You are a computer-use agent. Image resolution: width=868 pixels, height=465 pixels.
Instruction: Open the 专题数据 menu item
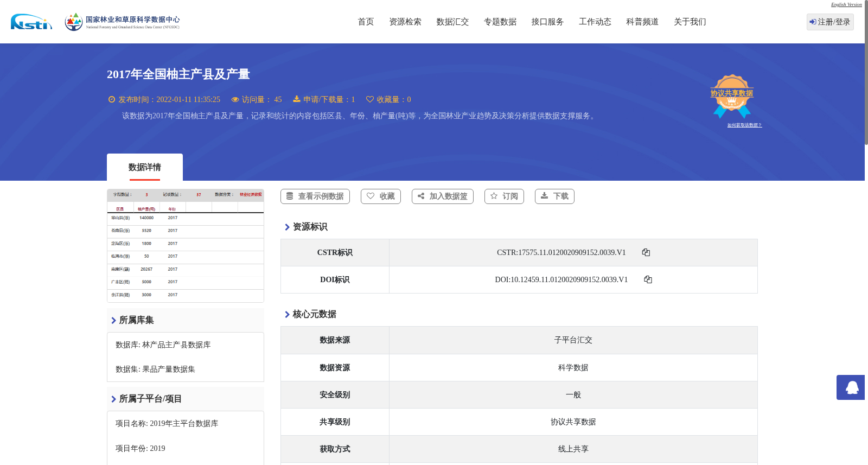coord(500,22)
